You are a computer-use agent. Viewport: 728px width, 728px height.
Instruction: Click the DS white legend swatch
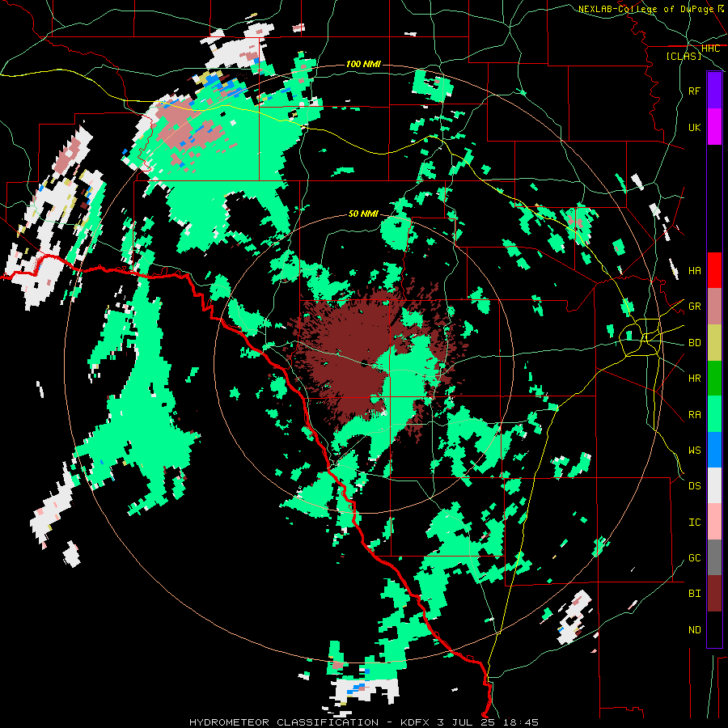(714, 485)
